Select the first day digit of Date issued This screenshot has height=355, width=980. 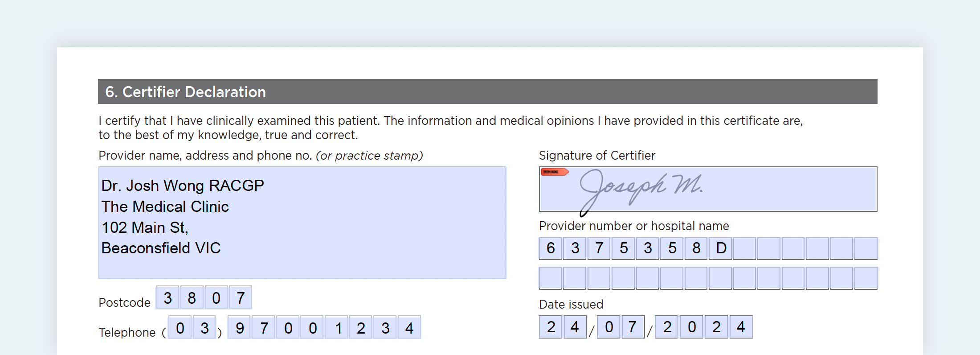[x=551, y=327]
